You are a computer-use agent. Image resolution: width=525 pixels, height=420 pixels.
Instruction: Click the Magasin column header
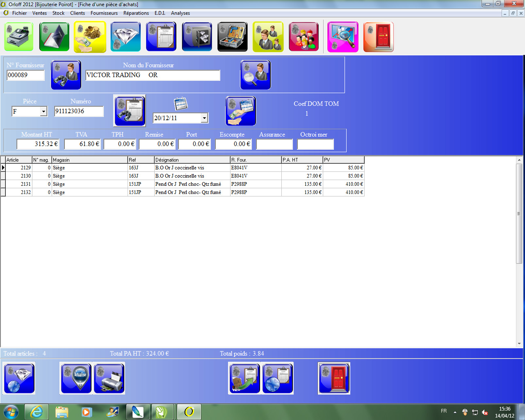point(90,160)
